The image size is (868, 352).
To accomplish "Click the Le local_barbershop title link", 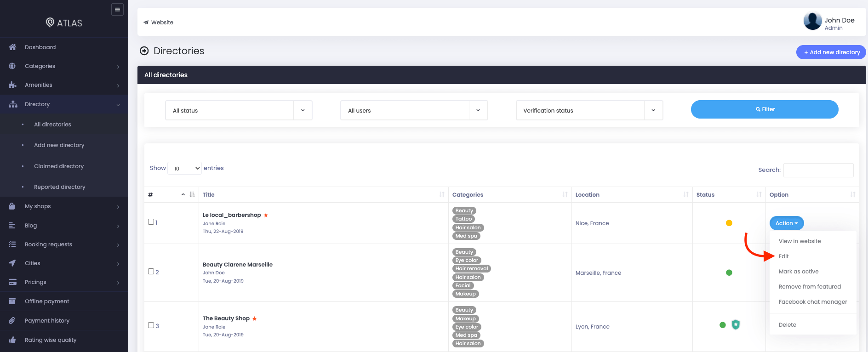I will (232, 215).
